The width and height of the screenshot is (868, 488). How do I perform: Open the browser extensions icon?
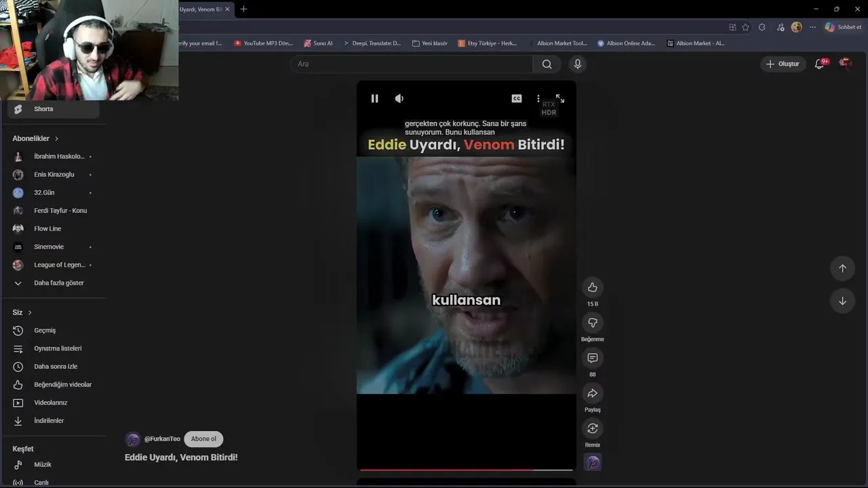pyautogui.click(x=762, y=27)
